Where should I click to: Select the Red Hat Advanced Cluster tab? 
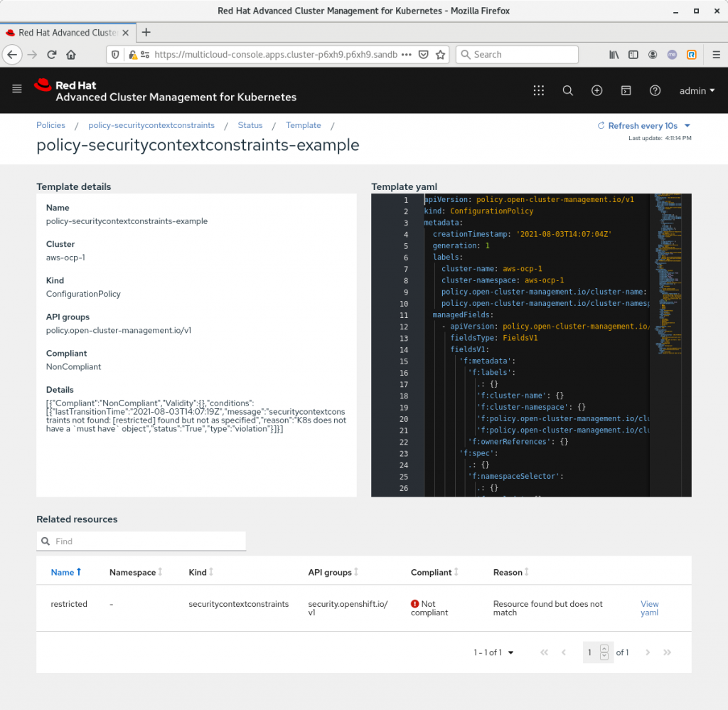[68, 33]
